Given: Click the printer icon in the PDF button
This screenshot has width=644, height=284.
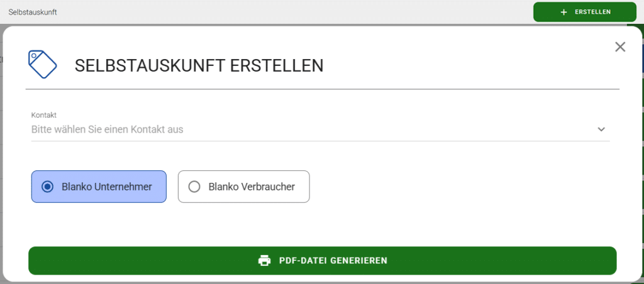Looking at the screenshot, I should 265,261.
